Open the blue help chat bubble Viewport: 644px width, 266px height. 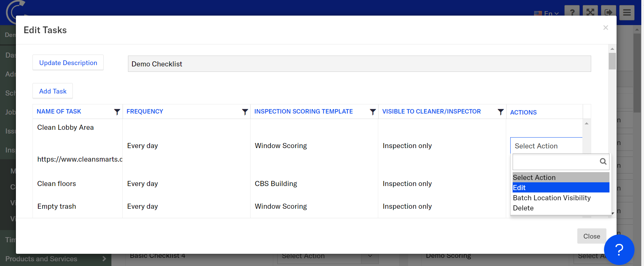tap(619, 250)
